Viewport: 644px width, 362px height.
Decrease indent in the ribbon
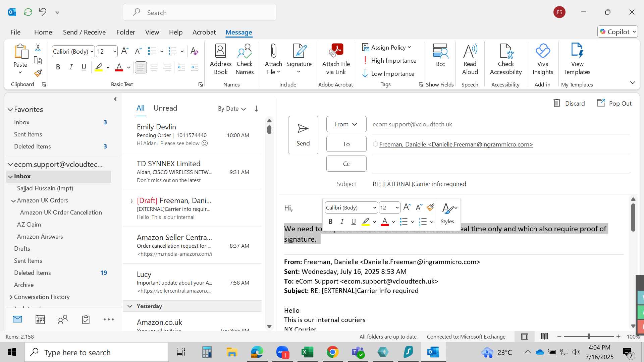pyautogui.click(x=181, y=67)
